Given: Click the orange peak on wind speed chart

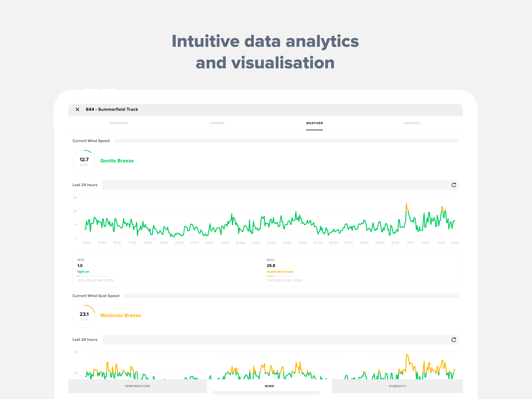Looking at the screenshot, I should (x=406, y=206).
